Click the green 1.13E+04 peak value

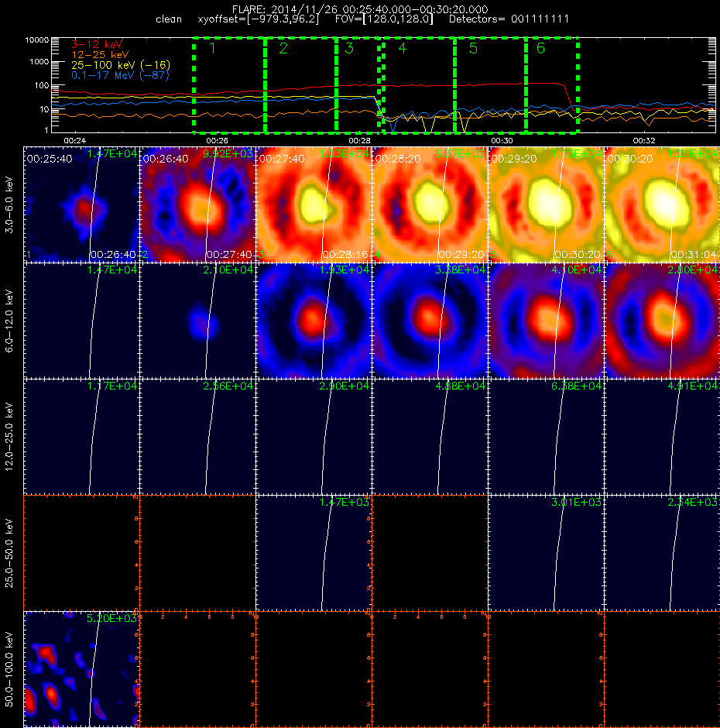click(x=576, y=153)
